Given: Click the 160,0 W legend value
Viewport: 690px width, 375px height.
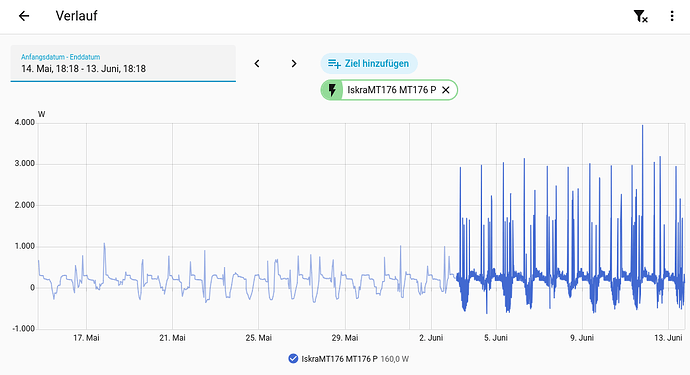Looking at the screenshot, I should click(x=395, y=359).
